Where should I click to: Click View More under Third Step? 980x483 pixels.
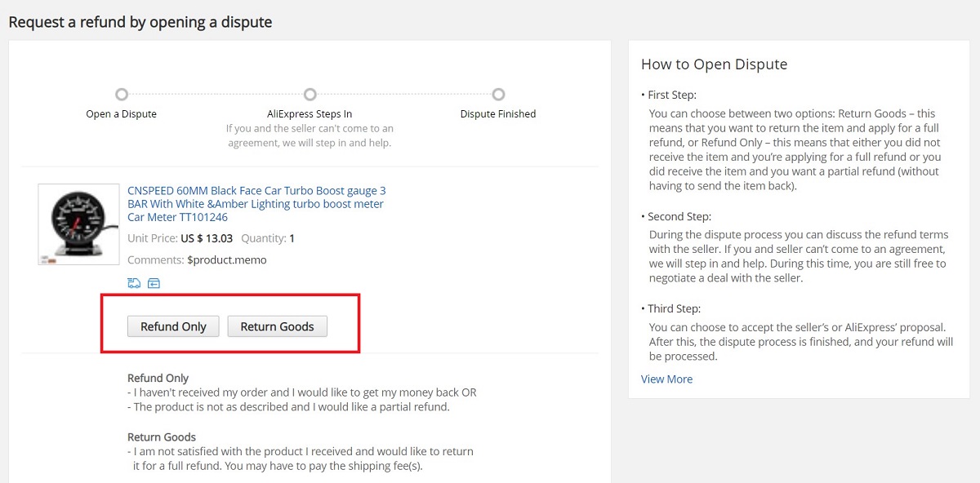coord(666,379)
